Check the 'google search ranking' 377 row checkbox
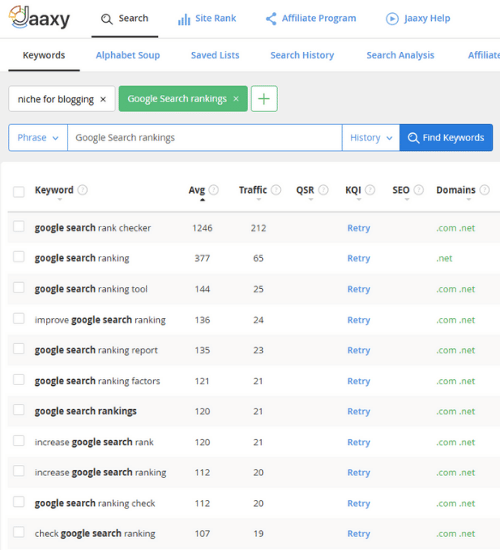The height and width of the screenshot is (550, 500). click(x=19, y=256)
